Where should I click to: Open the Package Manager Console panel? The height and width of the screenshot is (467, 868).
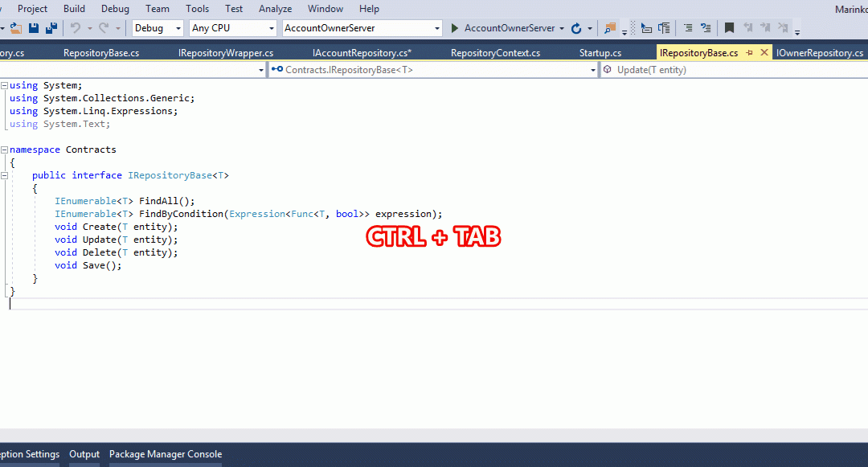[x=166, y=454]
